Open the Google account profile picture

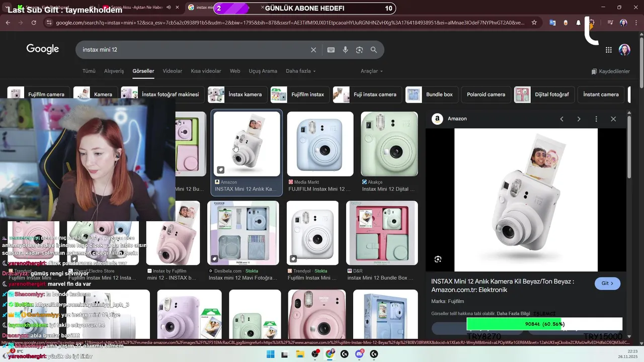(624, 50)
